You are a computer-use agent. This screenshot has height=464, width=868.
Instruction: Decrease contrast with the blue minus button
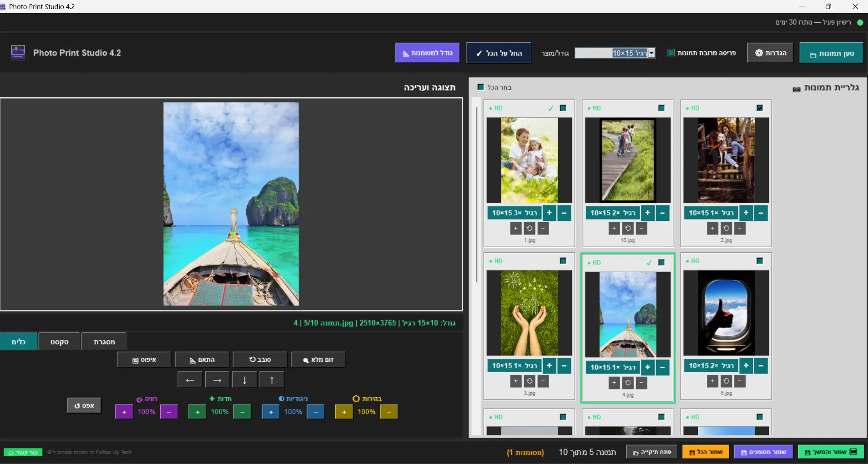pos(316,412)
